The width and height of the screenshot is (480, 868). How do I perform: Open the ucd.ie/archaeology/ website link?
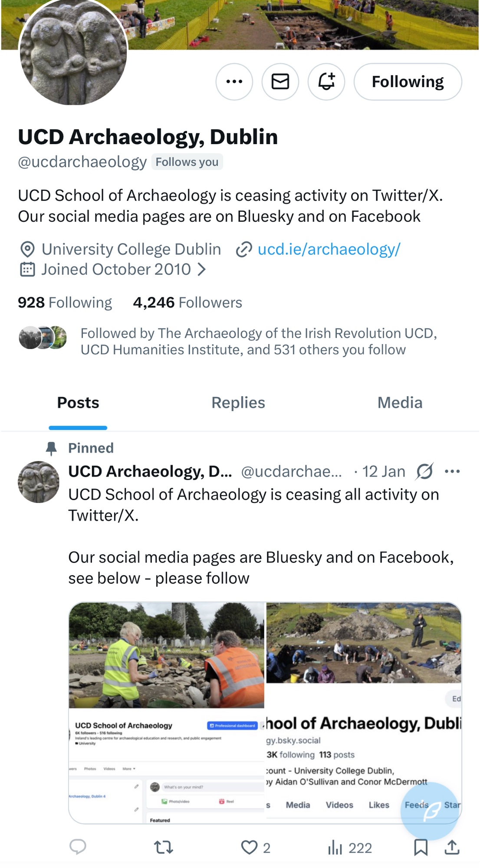click(x=329, y=250)
